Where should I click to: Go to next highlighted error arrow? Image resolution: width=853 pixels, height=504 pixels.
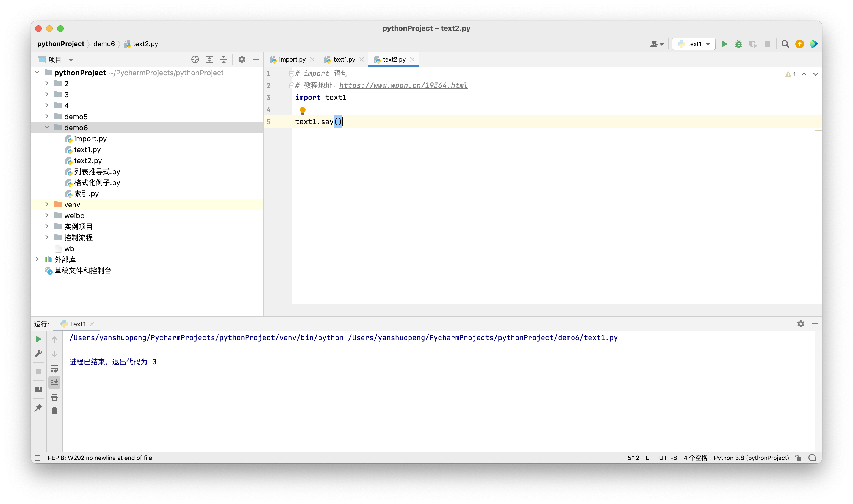pos(815,74)
